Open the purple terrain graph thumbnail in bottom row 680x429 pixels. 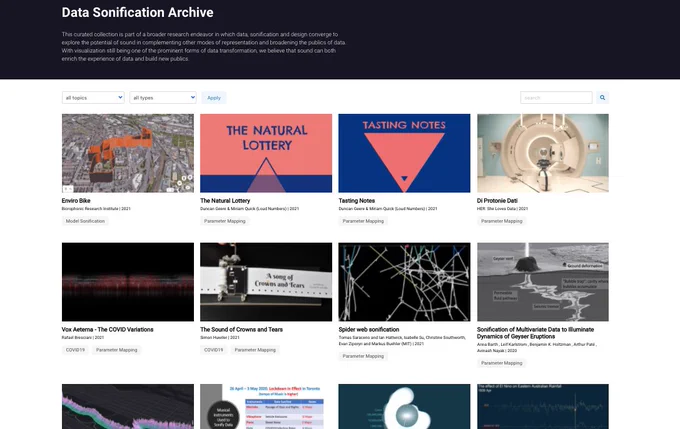pyautogui.click(x=128, y=406)
